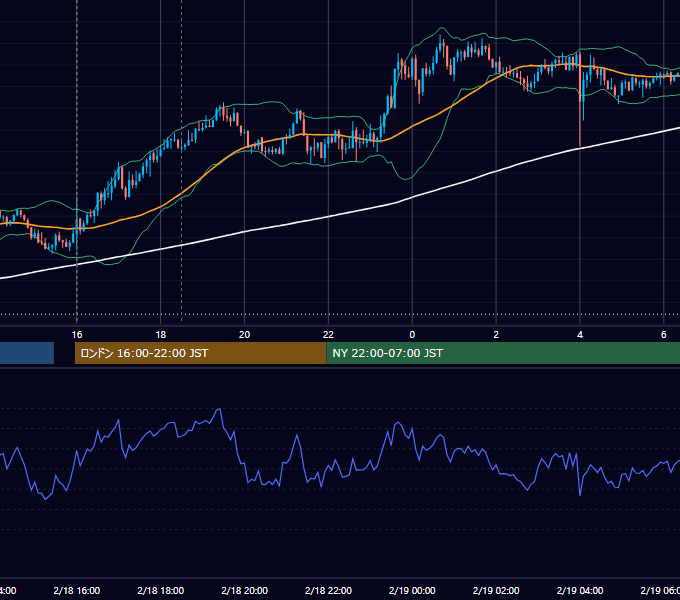
Task: Click the blue session bar before London
Action: click(x=27, y=353)
